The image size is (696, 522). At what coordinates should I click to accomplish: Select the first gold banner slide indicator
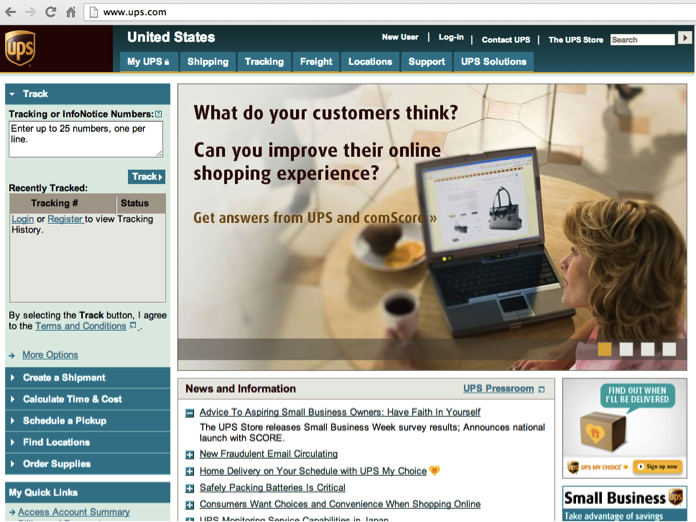pos(605,349)
